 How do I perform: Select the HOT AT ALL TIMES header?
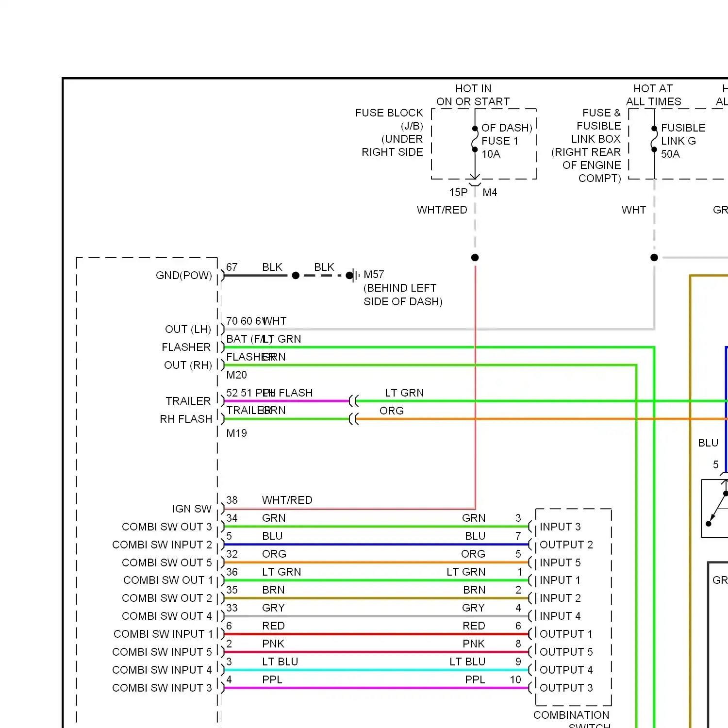tap(653, 95)
